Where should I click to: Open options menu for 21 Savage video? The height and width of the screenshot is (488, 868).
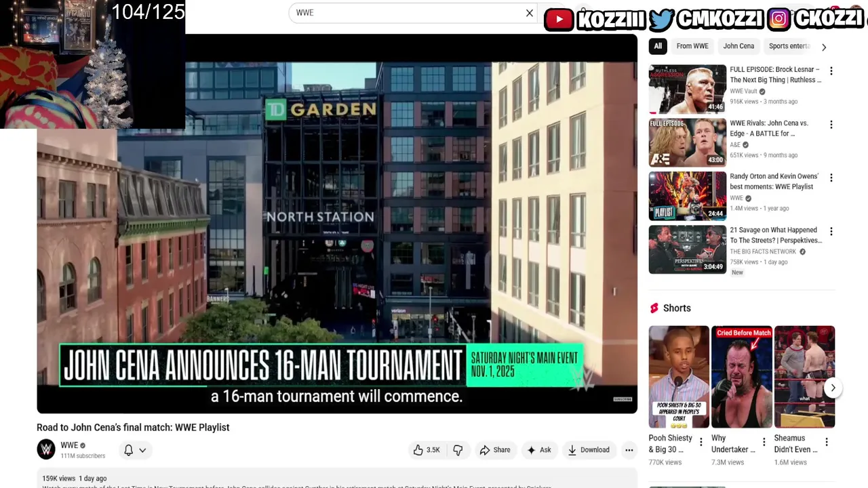click(x=831, y=232)
